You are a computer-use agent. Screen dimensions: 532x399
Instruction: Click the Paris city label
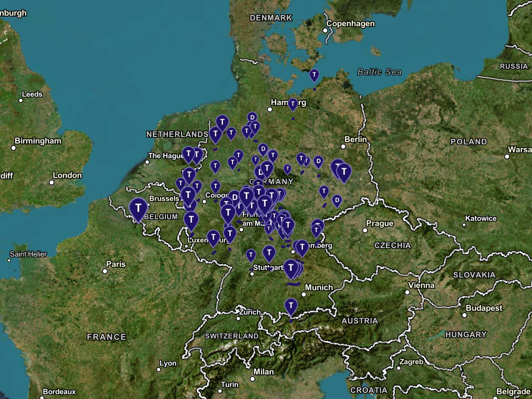116,264
